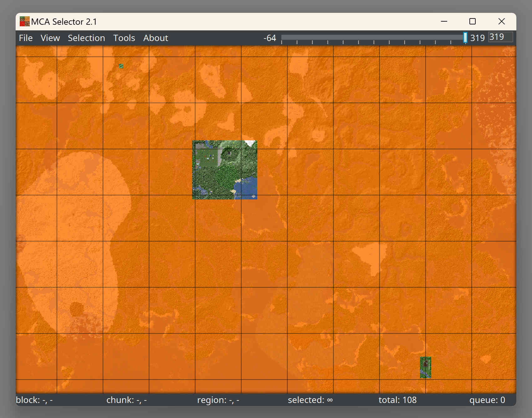Open the View menu
The height and width of the screenshot is (418, 532).
click(50, 38)
